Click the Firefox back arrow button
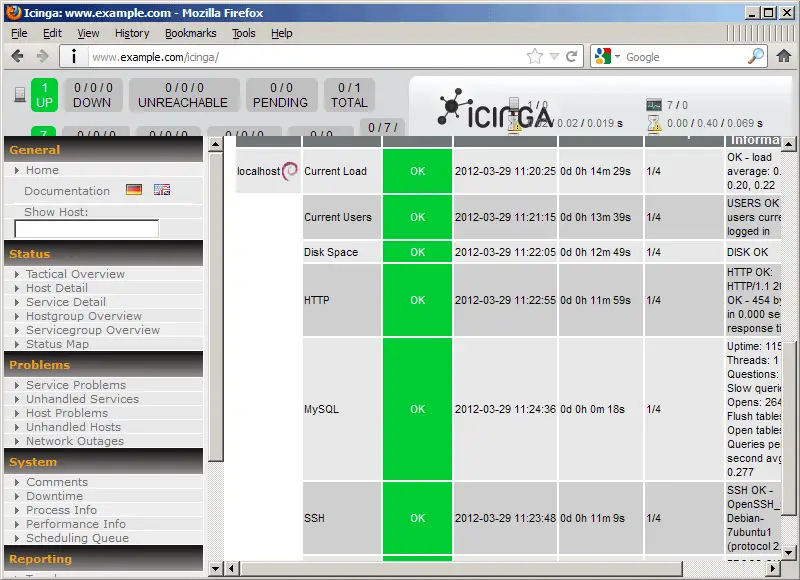The image size is (800, 580). tap(17, 56)
